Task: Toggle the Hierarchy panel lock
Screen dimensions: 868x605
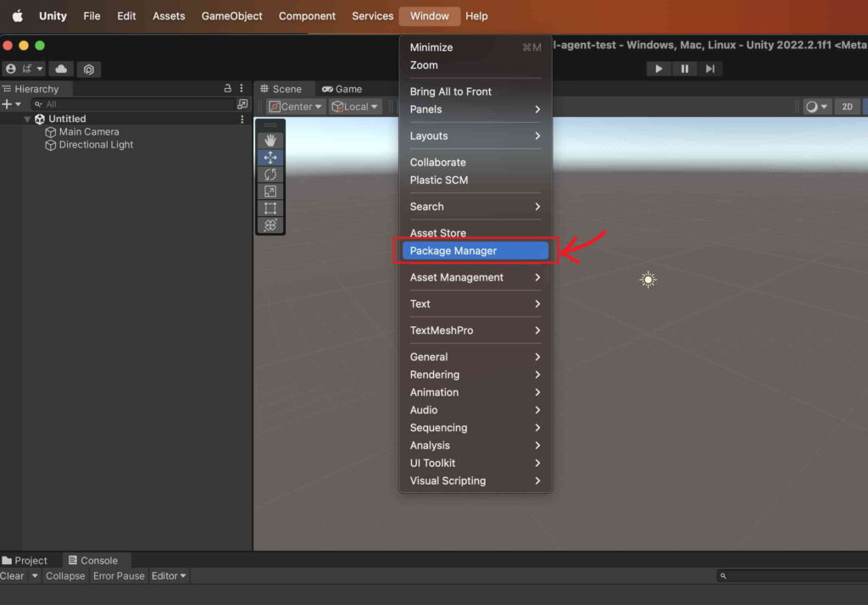Action: (227, 88)
